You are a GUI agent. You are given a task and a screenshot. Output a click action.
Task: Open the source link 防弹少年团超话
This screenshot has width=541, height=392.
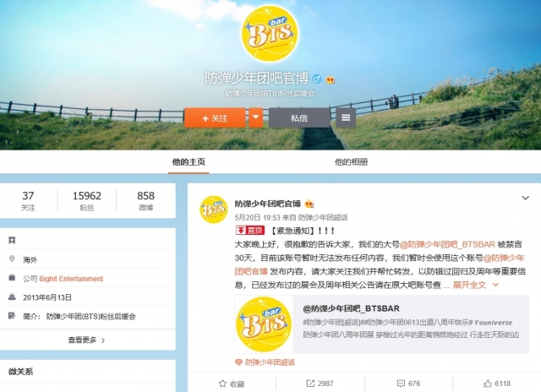pyautogui.click(x=323, y=218)
